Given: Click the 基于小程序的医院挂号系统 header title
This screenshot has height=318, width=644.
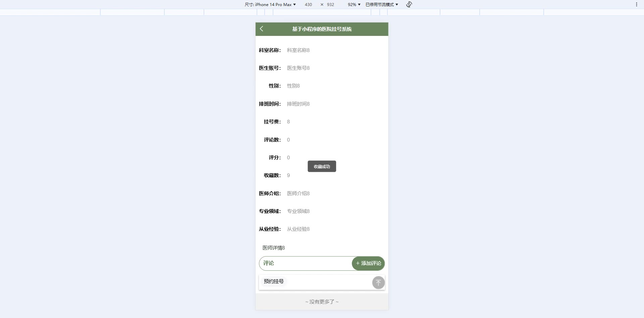Looking at the screenshot, I should (322, 29).
